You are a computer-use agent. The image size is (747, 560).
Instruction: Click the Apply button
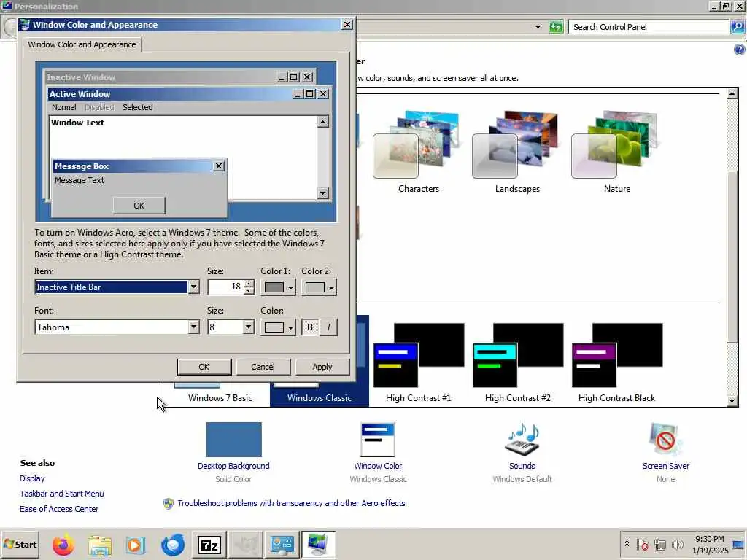[x=322, y=367]
